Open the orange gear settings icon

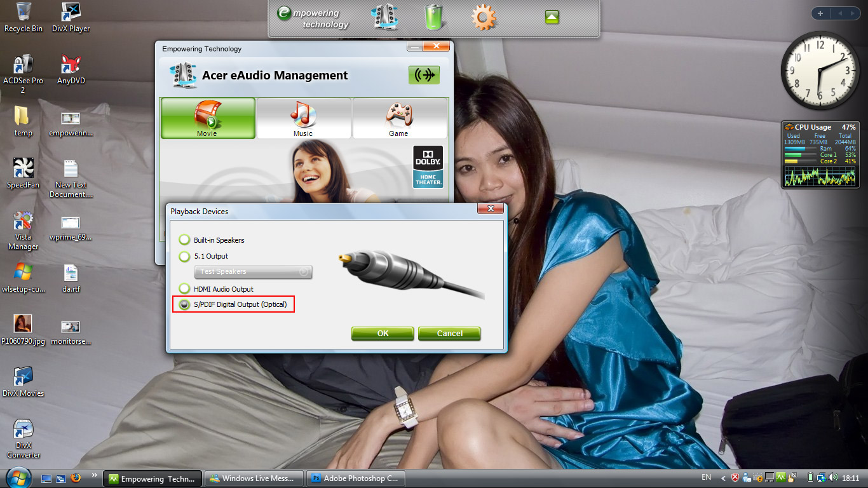pyautogui.click(x=484, y=17)
